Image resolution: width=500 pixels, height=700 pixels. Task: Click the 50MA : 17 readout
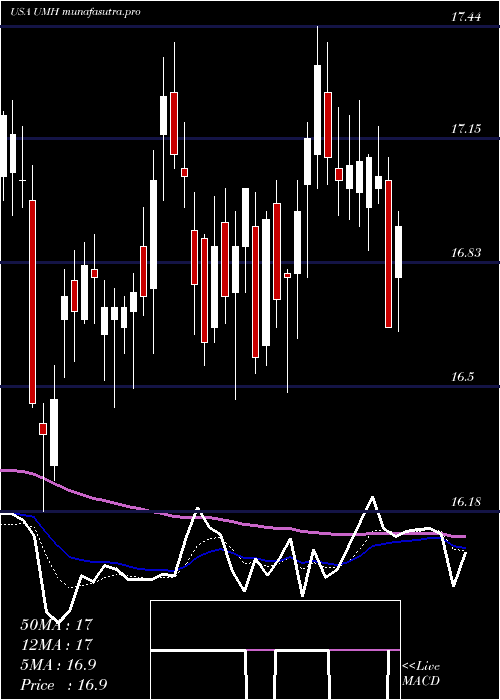[56, 624]
